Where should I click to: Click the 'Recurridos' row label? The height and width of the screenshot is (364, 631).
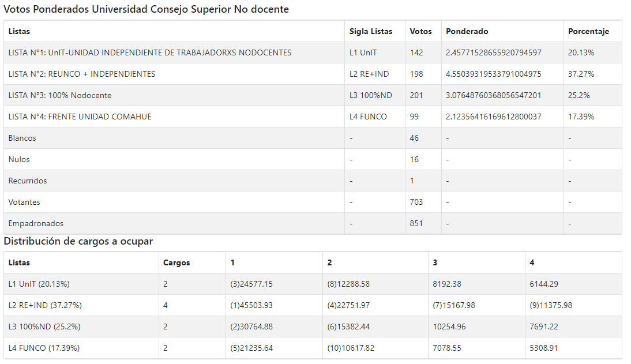(x=28, y=181)
